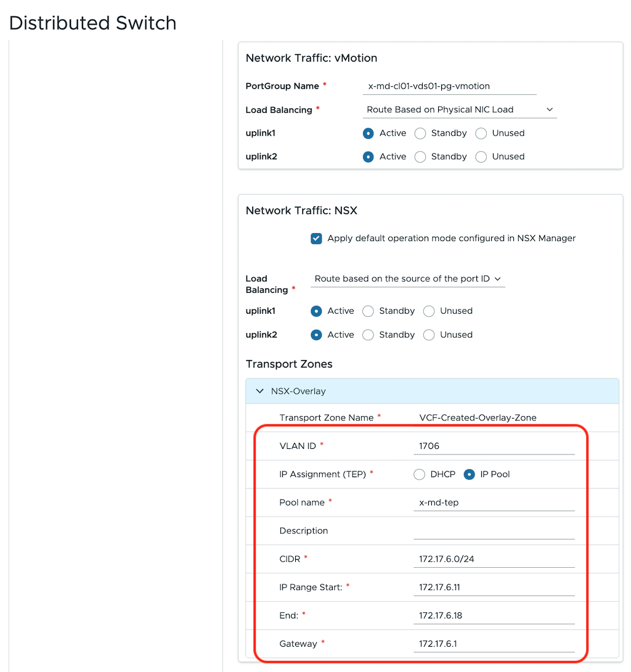Edit the PortGroup Name field
This screenshot has width=631, height=672.
pos(449,86)
